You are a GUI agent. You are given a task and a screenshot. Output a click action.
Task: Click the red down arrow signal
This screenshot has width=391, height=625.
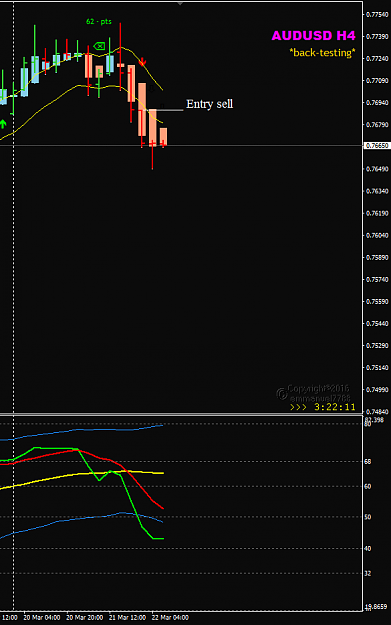(x=143, y=62)
